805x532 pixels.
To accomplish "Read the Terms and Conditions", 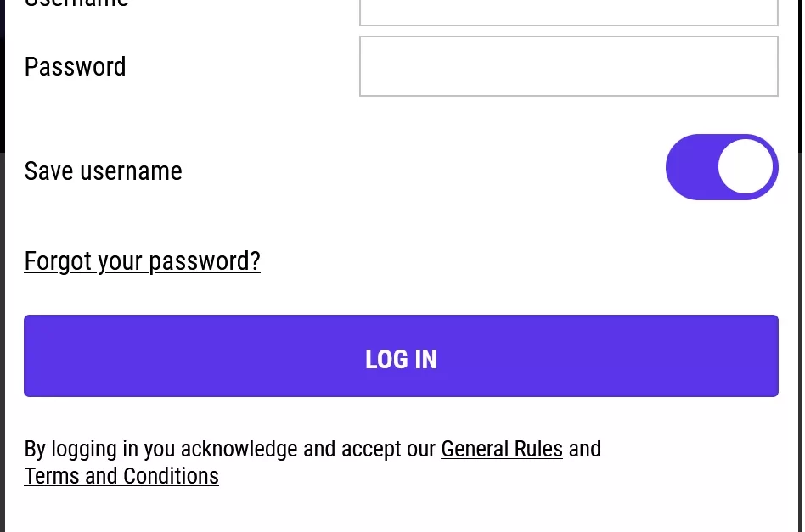I will [121, 476].
